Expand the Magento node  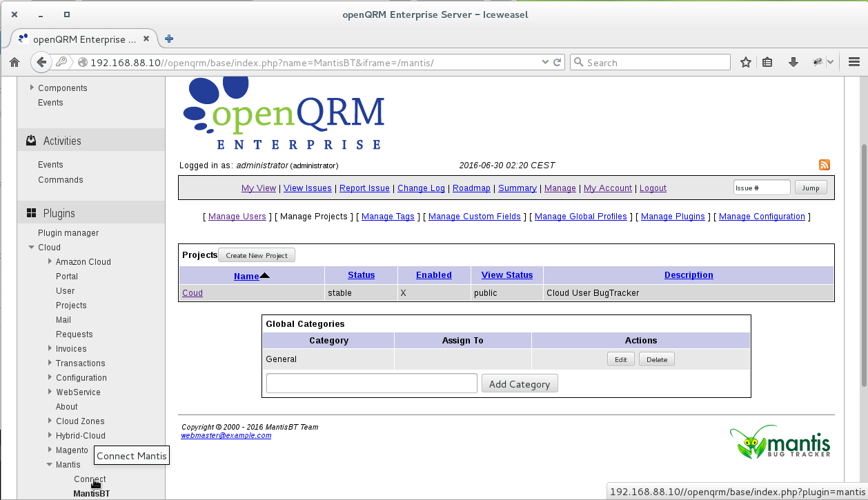(x=50, y=450)
